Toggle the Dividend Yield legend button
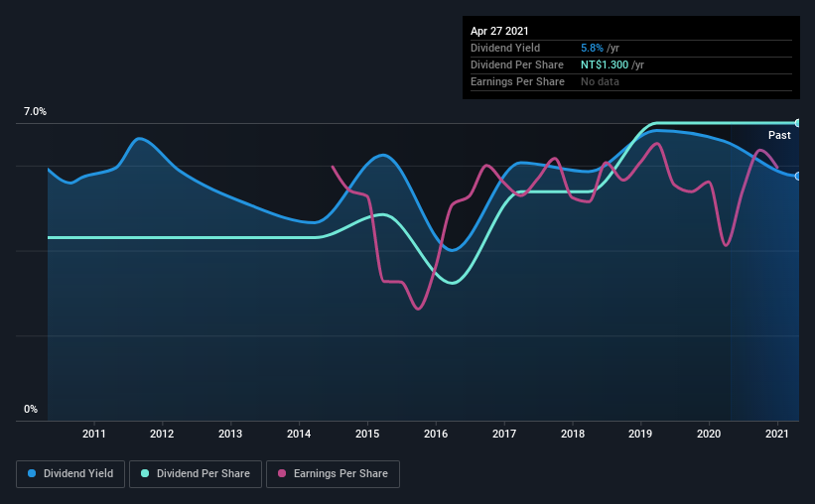Screen dimensions: 815x504 70,474
